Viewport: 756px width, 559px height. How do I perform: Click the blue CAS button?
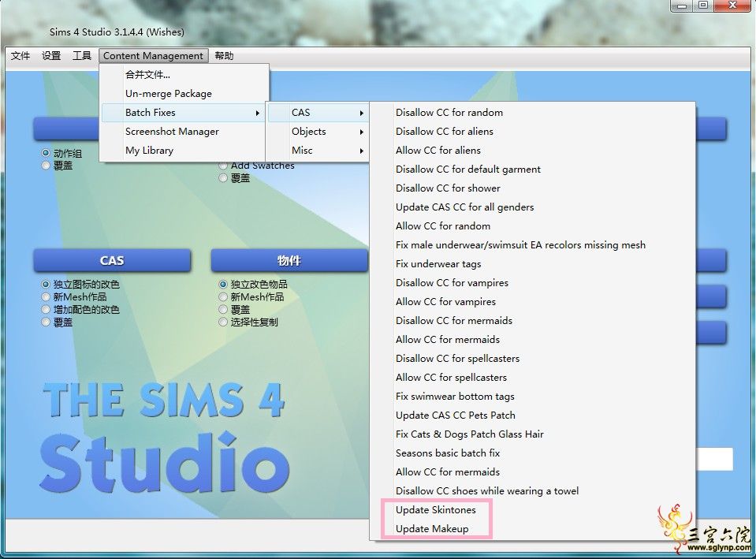point(112,260)
